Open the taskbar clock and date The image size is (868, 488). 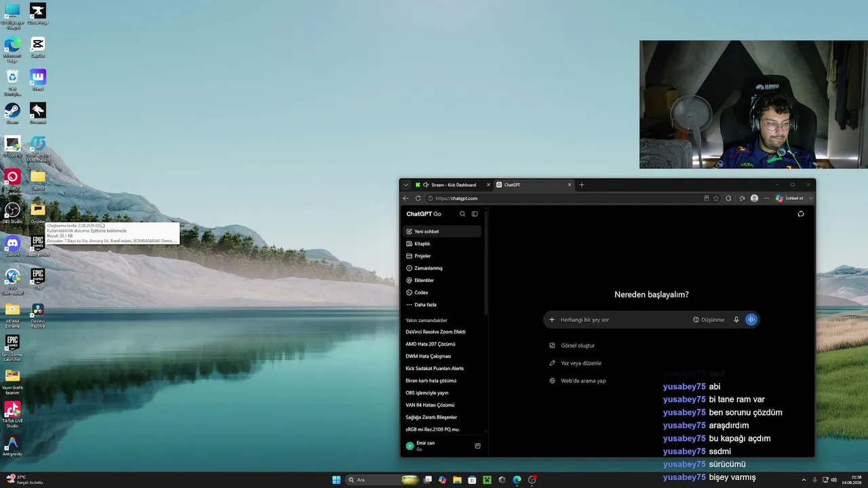click(x=852, y=480)
